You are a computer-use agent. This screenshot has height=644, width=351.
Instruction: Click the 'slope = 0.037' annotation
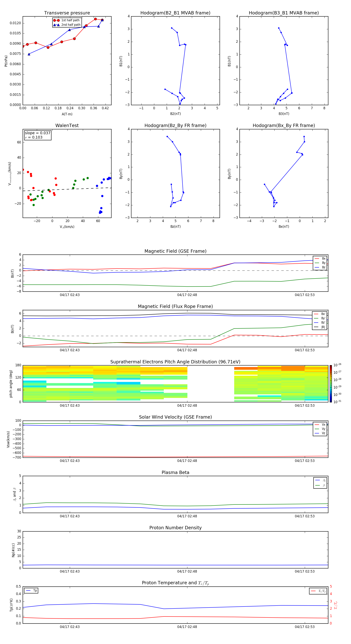coord(37,133)
